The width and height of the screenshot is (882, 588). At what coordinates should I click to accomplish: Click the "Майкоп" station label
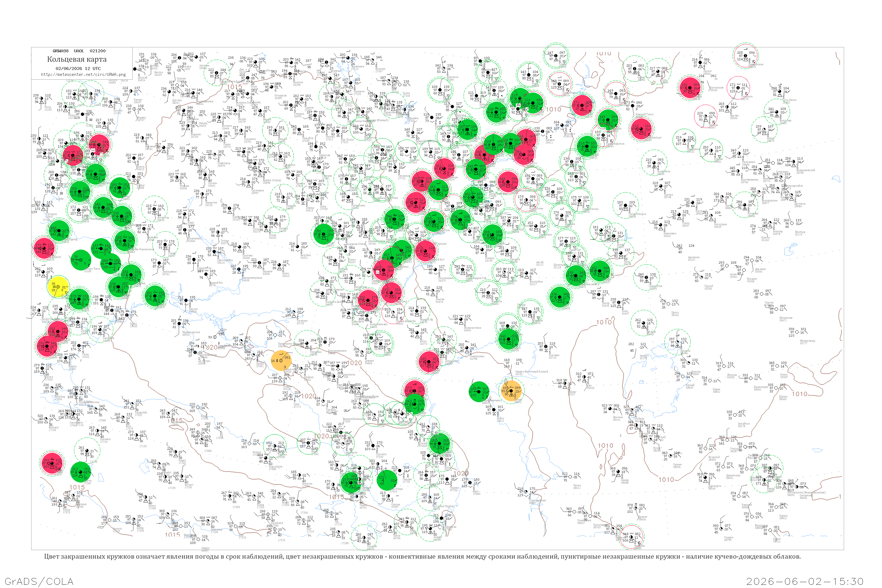click(308, 377)
